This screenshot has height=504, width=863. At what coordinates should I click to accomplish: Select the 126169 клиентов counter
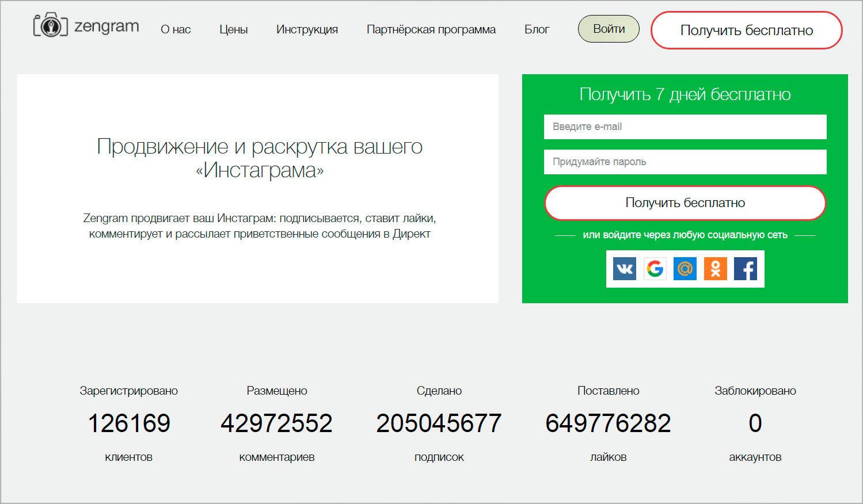pos(129,423)
